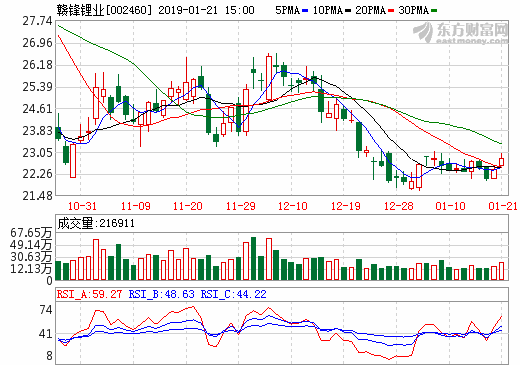
Task: Click the date label 11-20
Action: coord(187,206)
